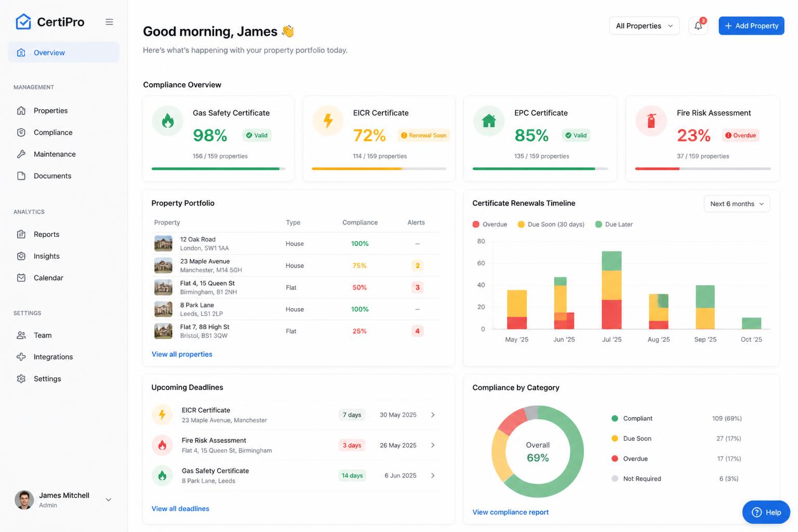Click the Maintenance wrench icon
The image size is (798, 532).
point(21,154)
